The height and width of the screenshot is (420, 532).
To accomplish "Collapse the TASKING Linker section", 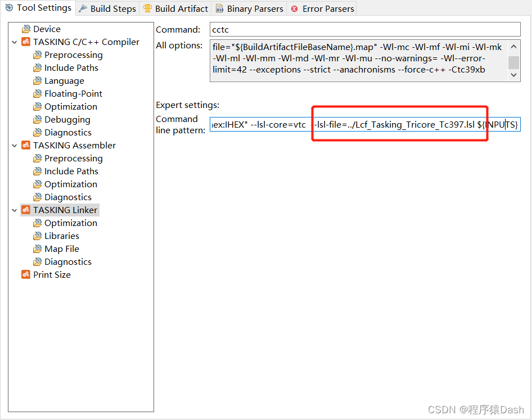I will tap(14, 210).
